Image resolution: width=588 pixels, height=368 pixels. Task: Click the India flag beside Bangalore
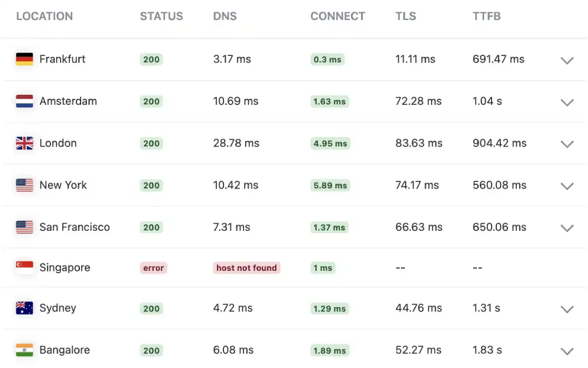click(x=24, y=350)
